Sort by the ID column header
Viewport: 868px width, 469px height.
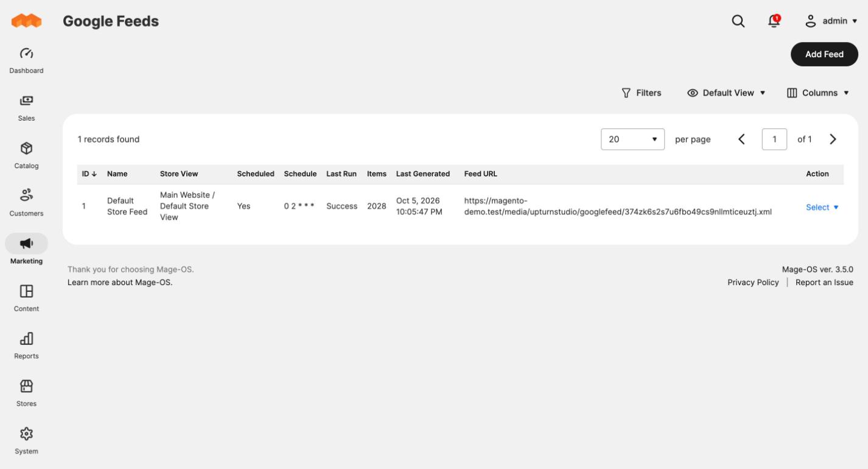click(x=89, y=174)
